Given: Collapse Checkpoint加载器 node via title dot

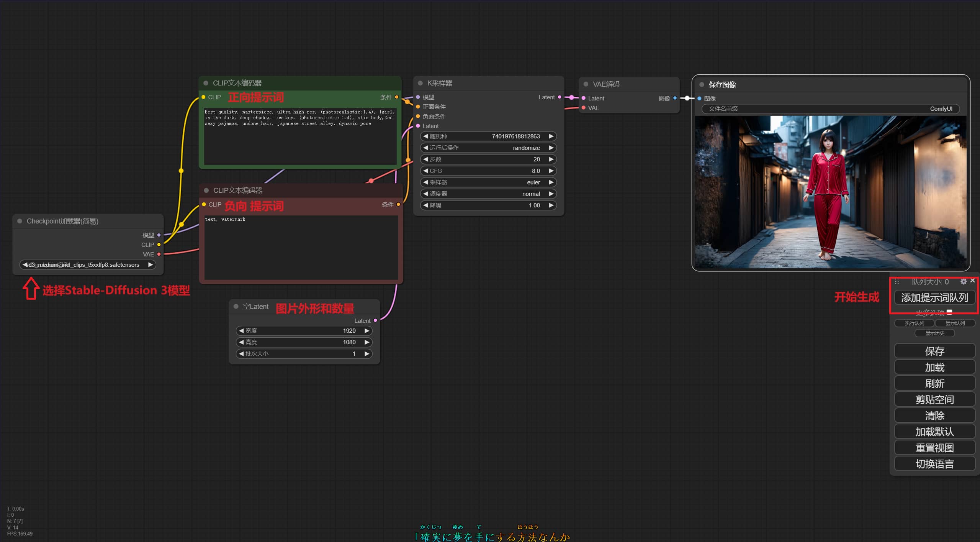Looking at the screenshot, I should tap(20, 221).
